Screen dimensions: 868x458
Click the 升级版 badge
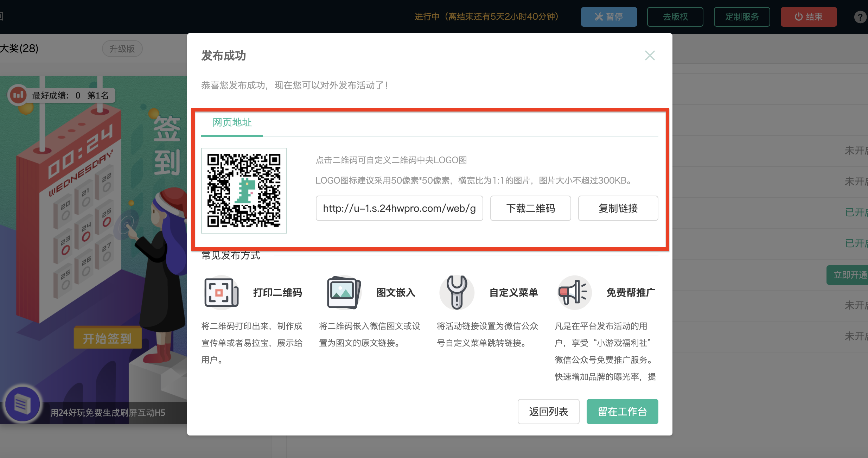coord(122,49)
